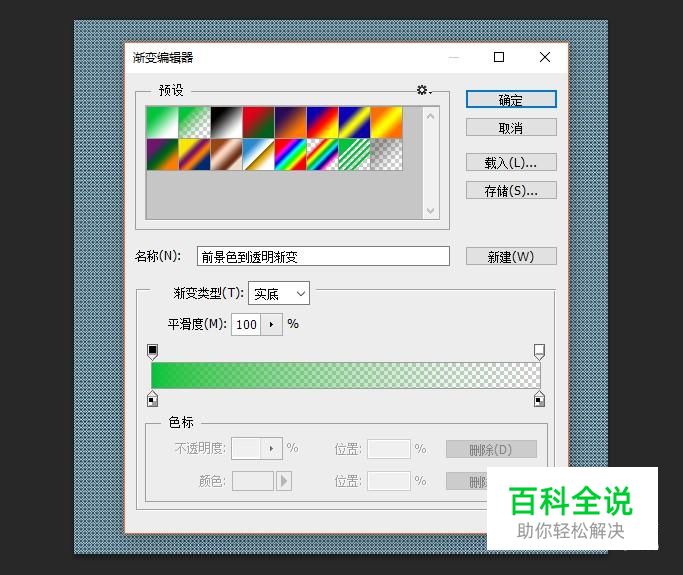
Task: Select the spectrum rainbow gradient preset
Action: pos(291,154)
